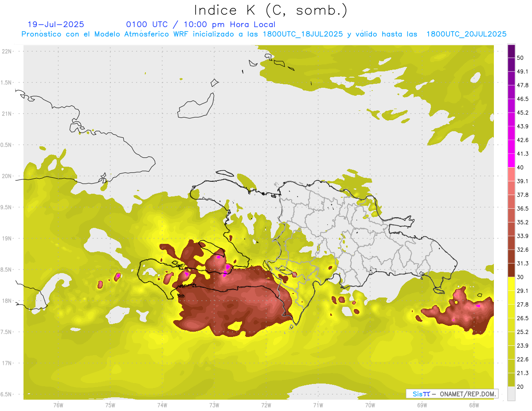Click the '70W' longitude label

coord(370,405)
